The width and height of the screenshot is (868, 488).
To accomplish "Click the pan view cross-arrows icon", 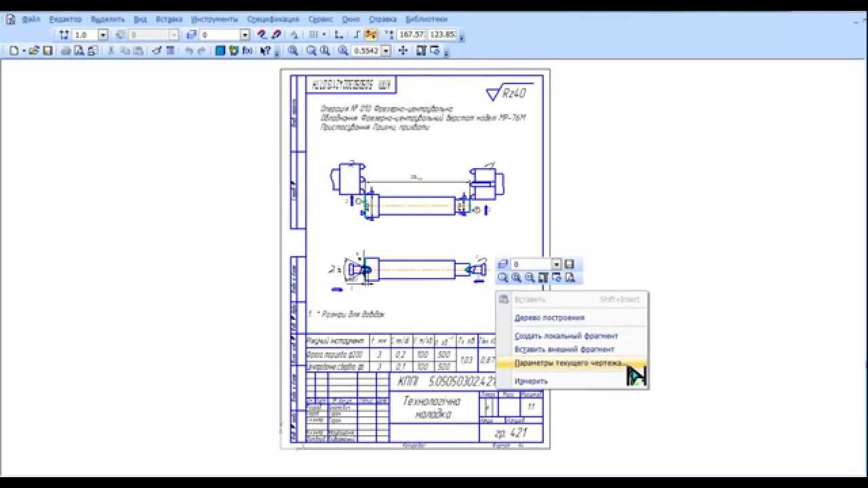I will coord(403,50).
